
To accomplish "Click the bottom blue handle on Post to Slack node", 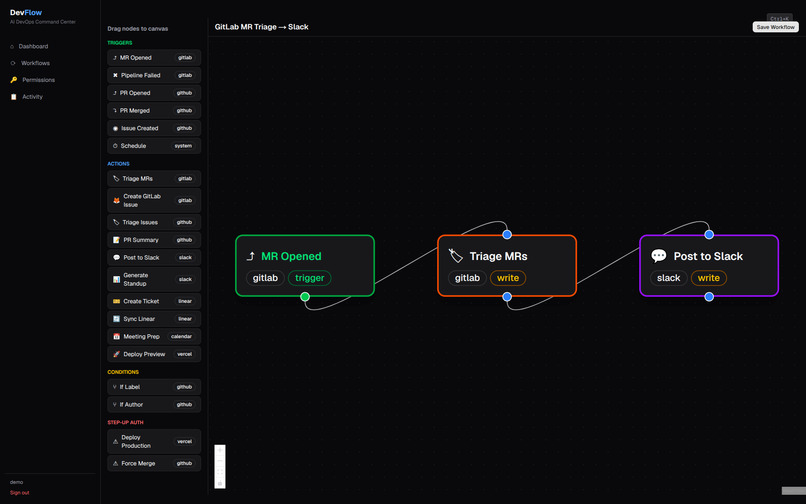I will coord(709,297).
